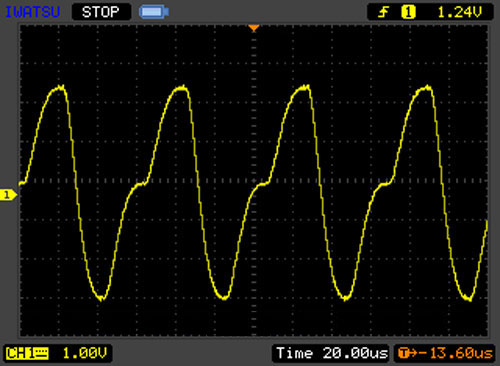Click the last waveform peak near right side
This screenshot has width=500, height=366.
425,88
